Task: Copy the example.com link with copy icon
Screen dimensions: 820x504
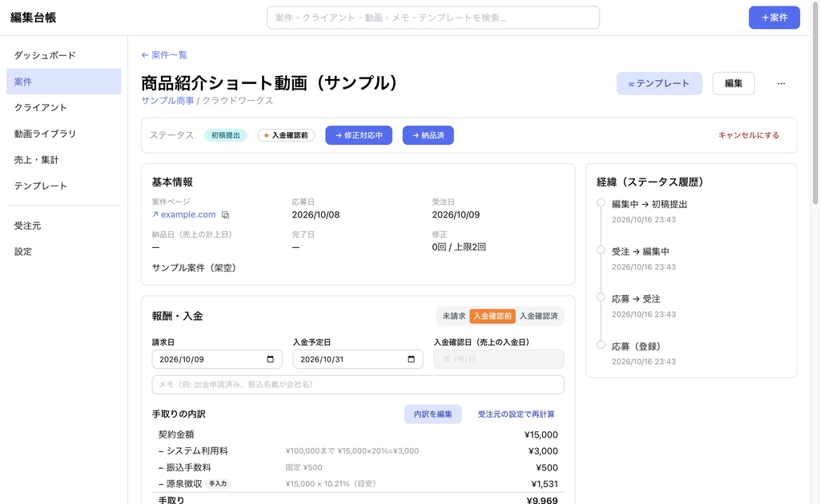Action: point(225,214)
